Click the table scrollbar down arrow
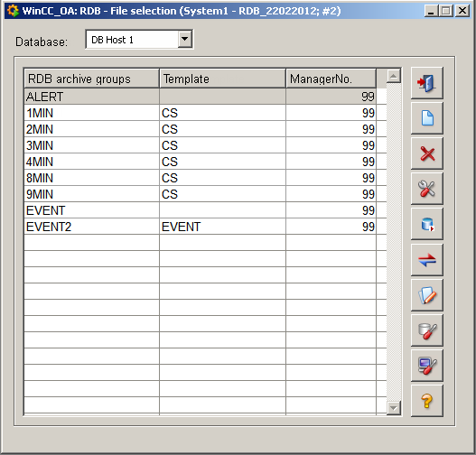 394,408
